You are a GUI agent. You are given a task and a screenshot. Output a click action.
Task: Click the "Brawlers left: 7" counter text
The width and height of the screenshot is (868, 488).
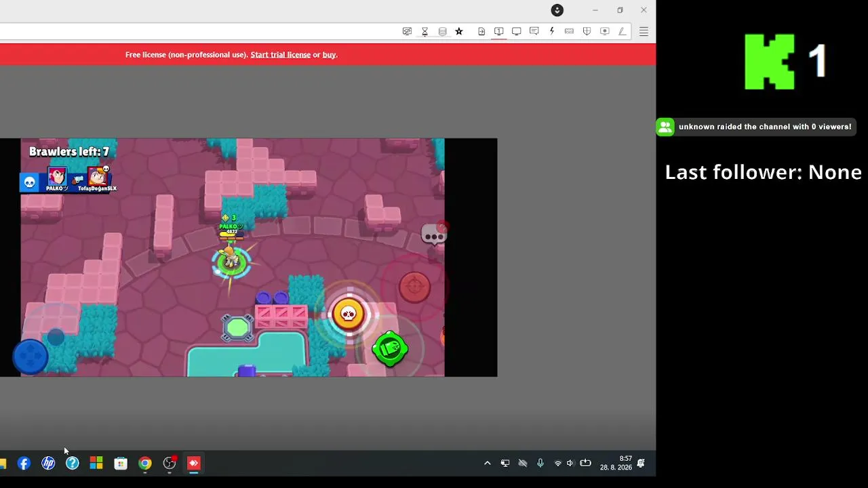click(69, 152)
